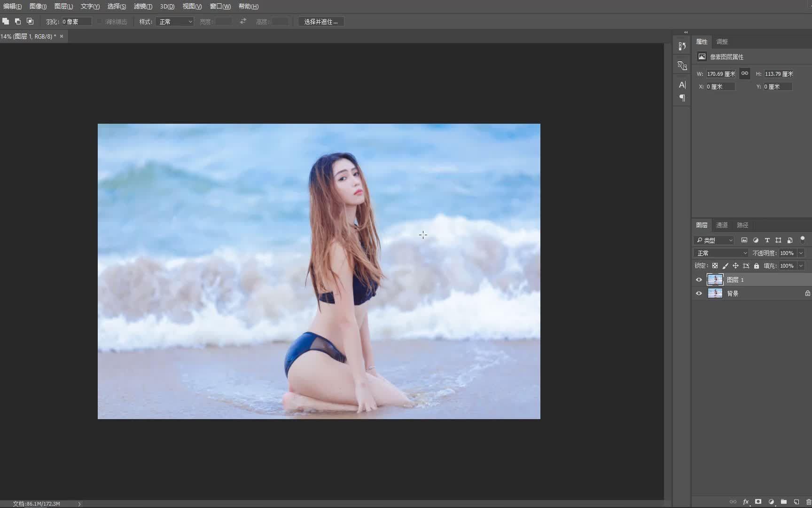Screen dimensions: 812x508
Task: Expand the status bar info arrow
Action: click(x=79, y=504)
